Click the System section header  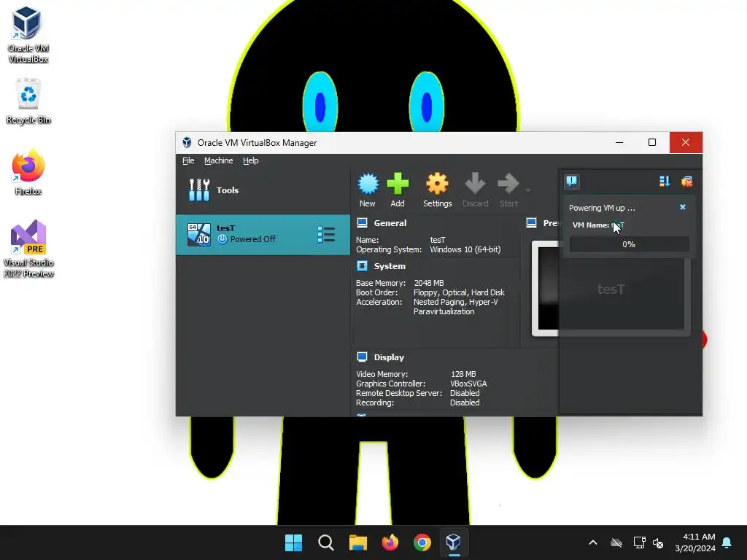point(390,266)
